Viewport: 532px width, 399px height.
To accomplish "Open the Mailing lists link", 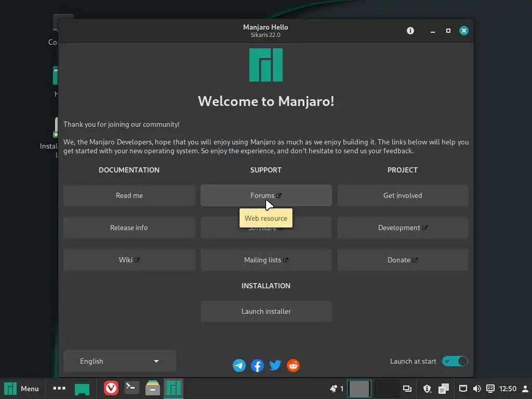I will [266, 260].
